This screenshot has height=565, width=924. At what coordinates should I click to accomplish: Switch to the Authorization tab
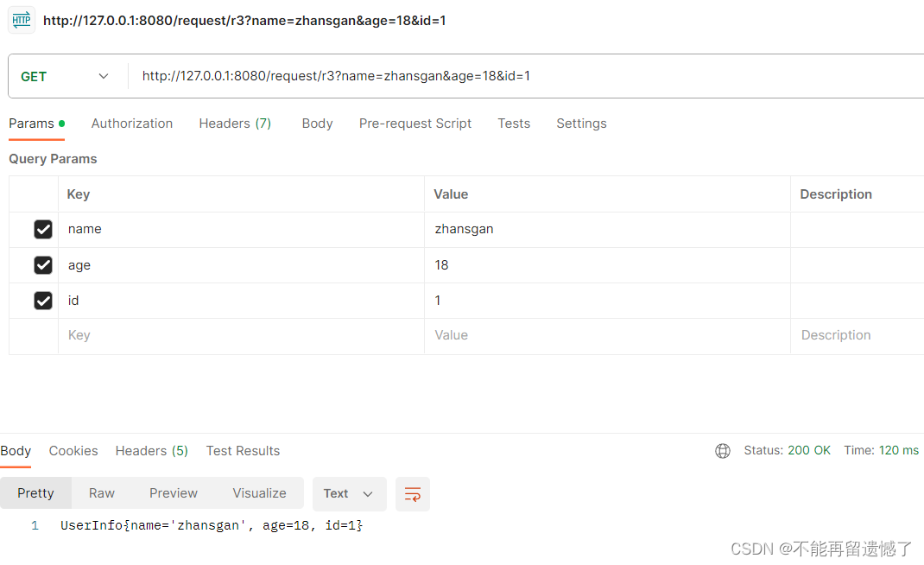(132, 124)
